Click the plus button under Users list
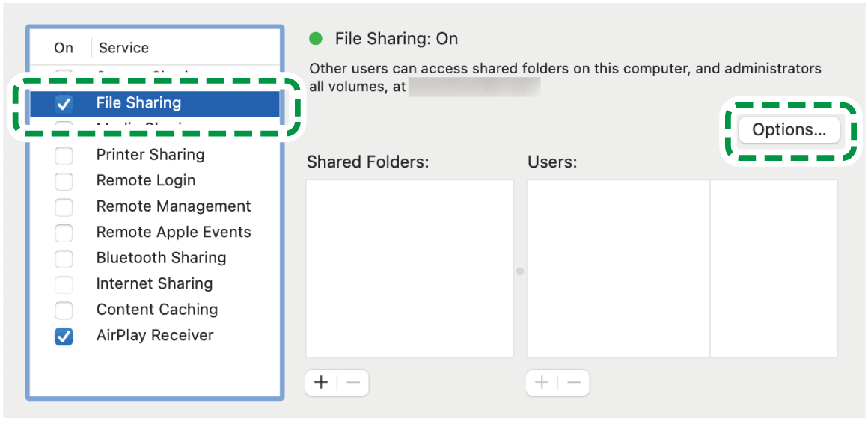Viewport: 868px width, 421px height. [x=542, y=383]
